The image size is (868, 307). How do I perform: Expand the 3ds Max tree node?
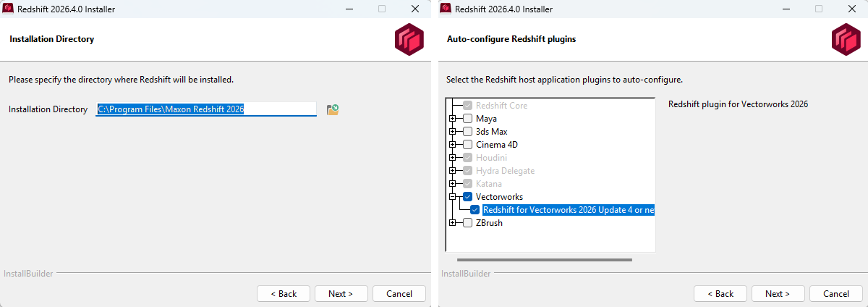(x=453, y=132)
